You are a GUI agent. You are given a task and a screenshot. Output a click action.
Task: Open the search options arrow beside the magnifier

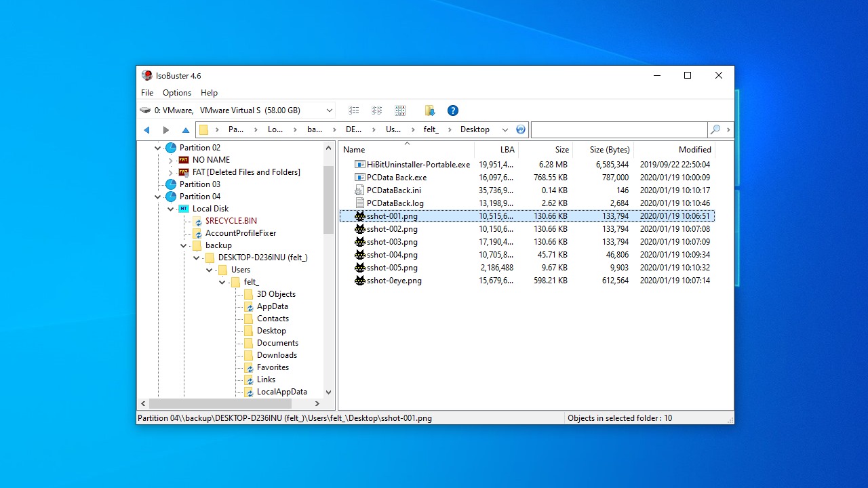(728, 129)
